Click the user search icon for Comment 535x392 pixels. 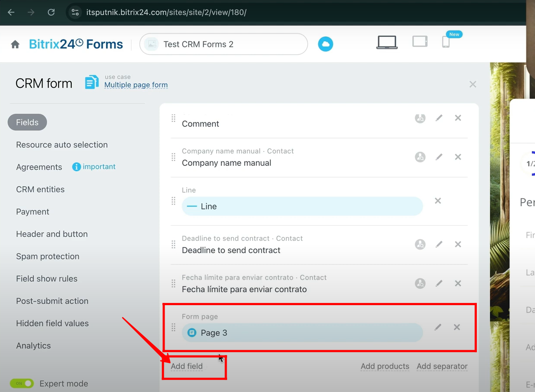(x=420, y=118)
